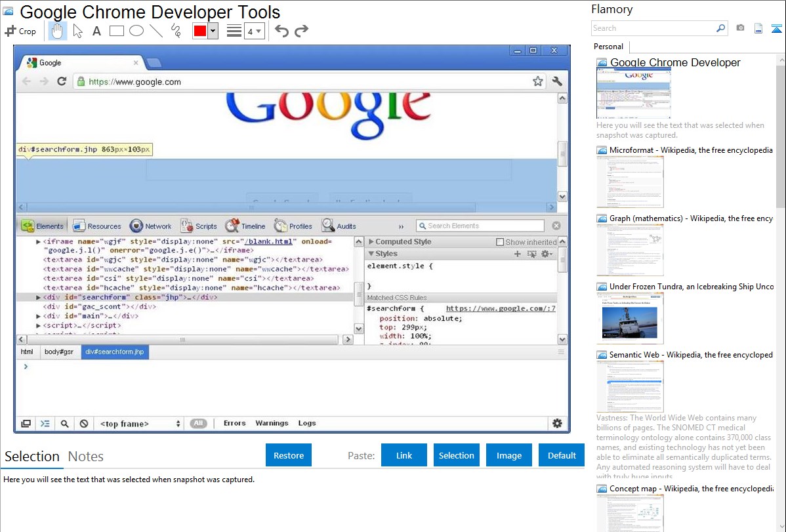Open the line width dropdown showing 4

(255, 31)
